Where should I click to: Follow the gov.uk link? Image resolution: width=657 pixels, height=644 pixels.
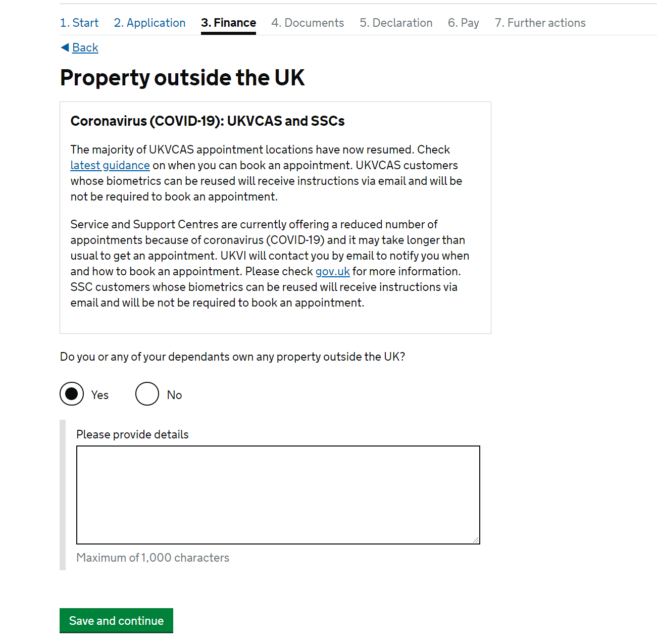333,271
